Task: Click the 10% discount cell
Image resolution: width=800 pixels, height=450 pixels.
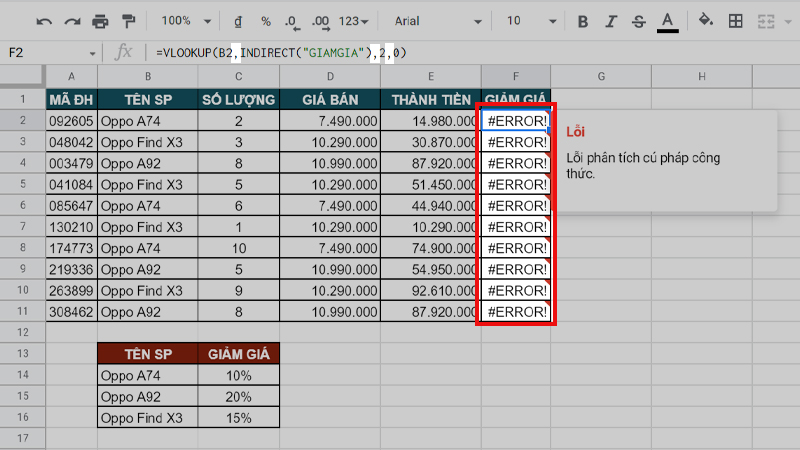Action: 238,376
